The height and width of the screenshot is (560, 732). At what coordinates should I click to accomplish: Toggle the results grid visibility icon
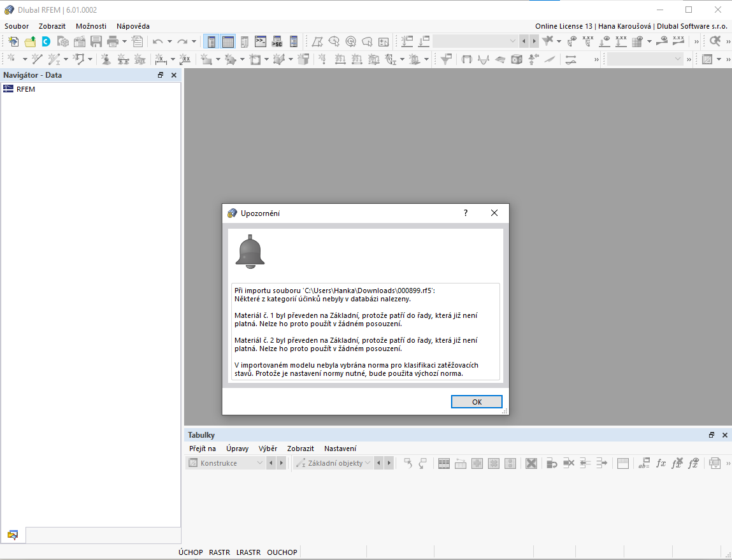coord(637,41)
